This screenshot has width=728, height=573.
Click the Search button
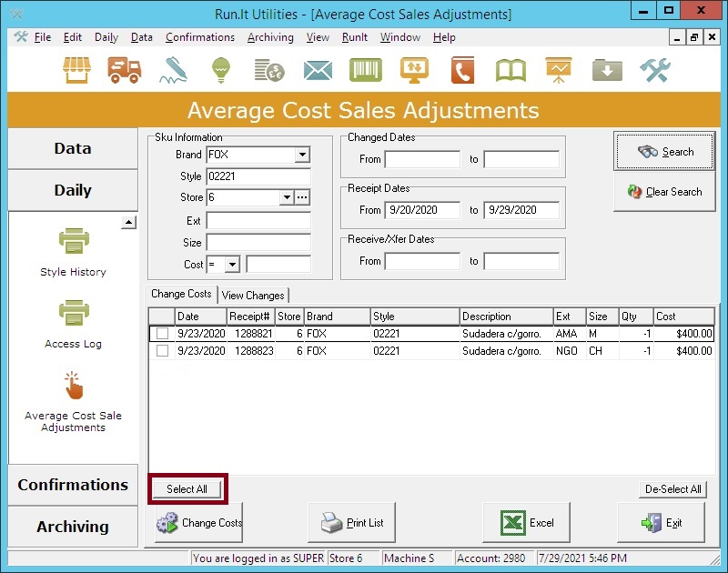click(x=664, y=152)
